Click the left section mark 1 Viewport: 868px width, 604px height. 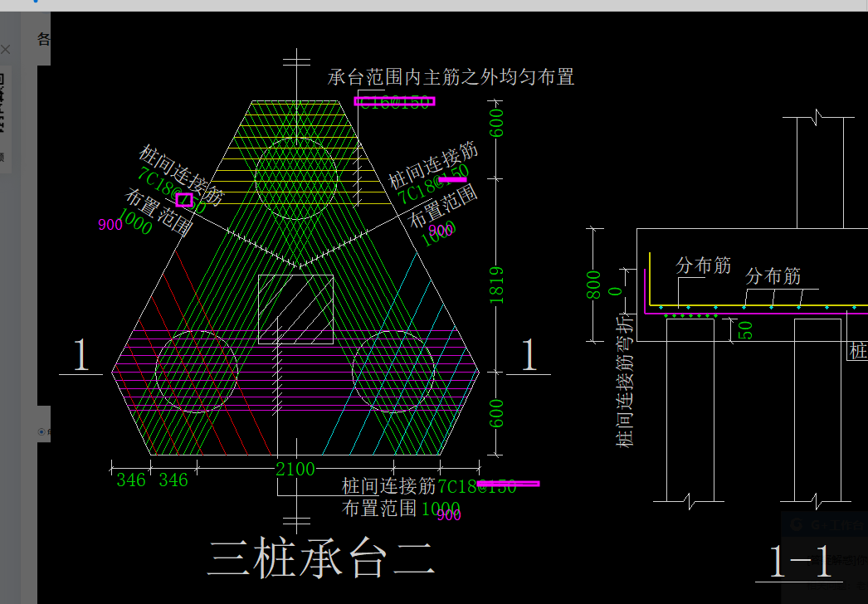[x=80, y=355]
